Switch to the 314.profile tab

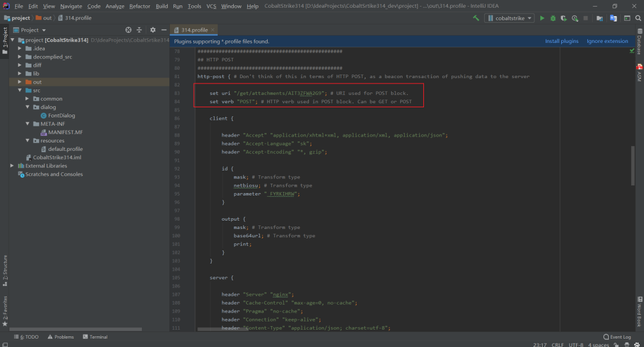[x=194, y=30]
